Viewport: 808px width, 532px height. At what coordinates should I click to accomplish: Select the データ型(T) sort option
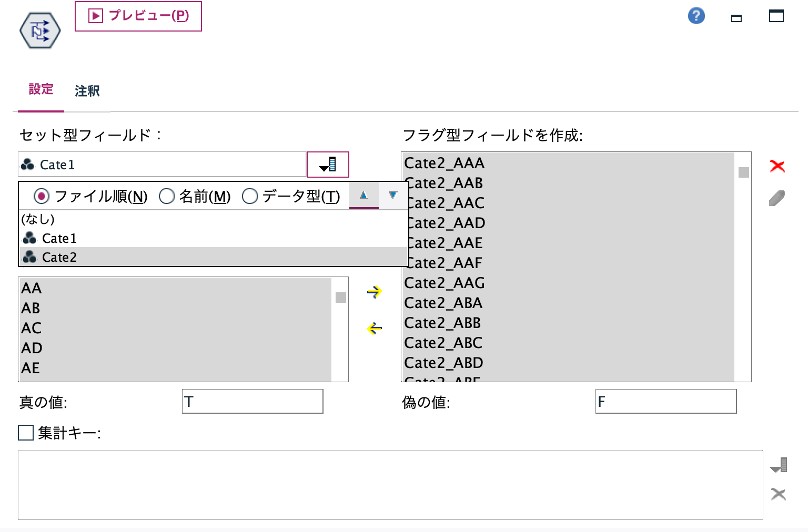(250, 196)
